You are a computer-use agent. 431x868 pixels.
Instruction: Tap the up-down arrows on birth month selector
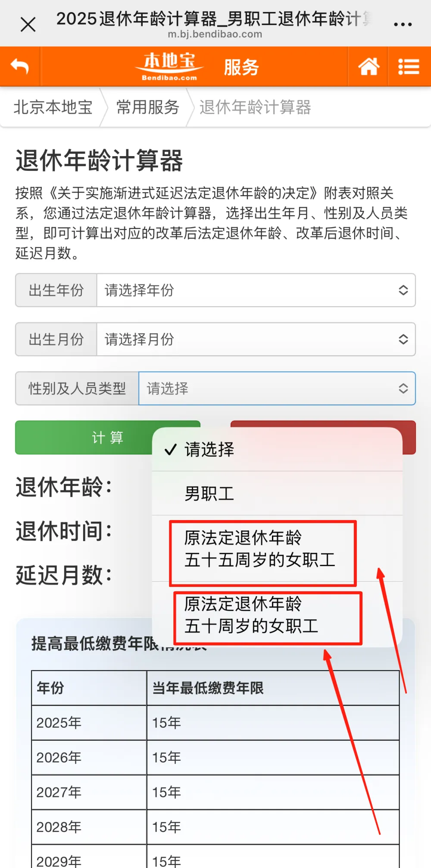[403, 339]
